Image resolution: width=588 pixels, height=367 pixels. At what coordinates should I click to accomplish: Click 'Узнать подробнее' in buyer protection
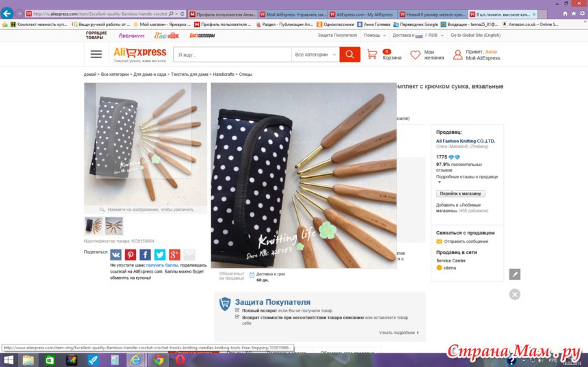tap(399, 333)
